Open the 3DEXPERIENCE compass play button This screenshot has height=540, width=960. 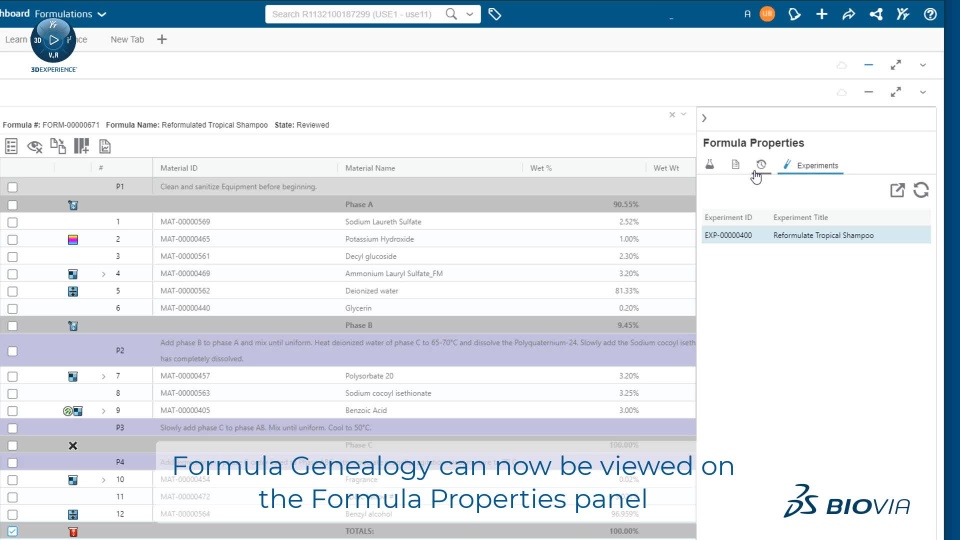coord(54,40)
